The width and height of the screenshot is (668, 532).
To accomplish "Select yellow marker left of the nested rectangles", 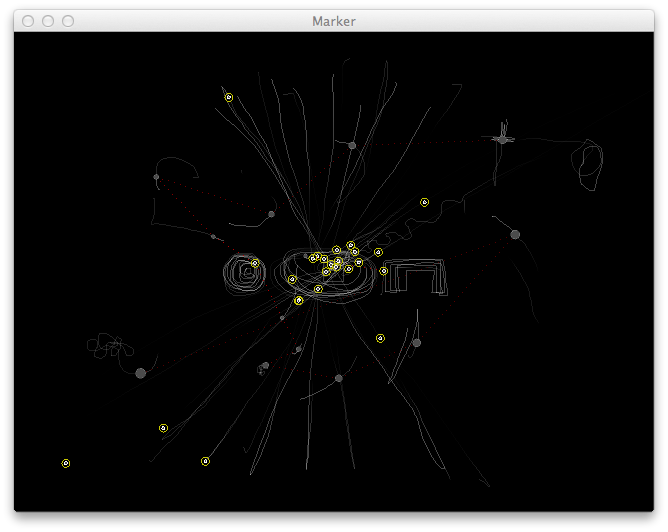I will pos(384,271).
